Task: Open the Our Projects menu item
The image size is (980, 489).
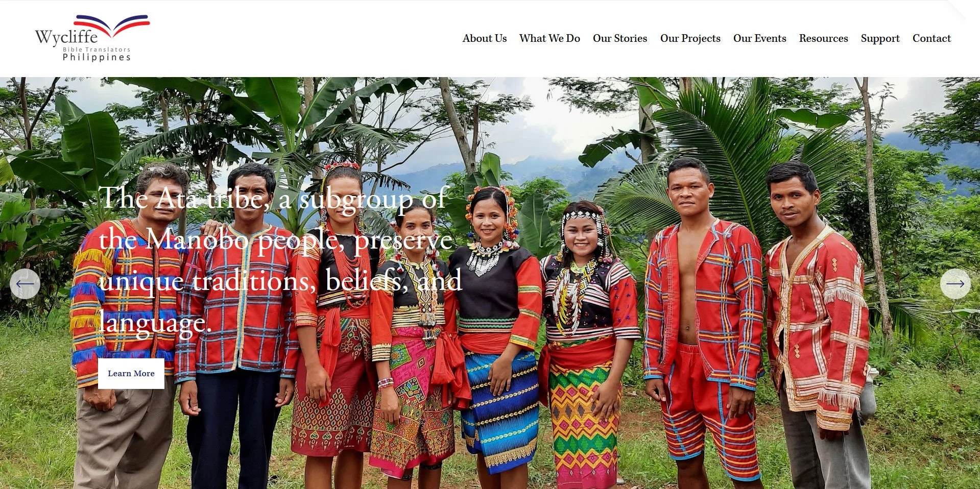Action: pos(690,38)
